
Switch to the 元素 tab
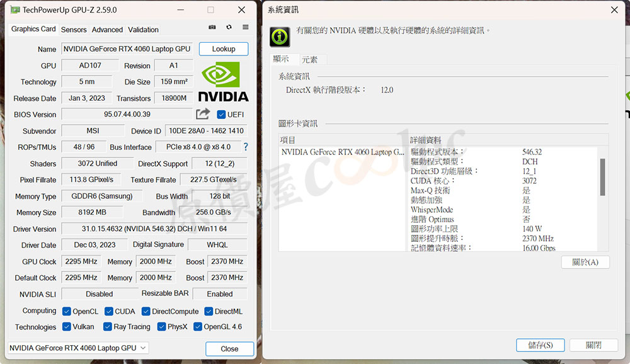pyautogui.click(x=312, y=60)
